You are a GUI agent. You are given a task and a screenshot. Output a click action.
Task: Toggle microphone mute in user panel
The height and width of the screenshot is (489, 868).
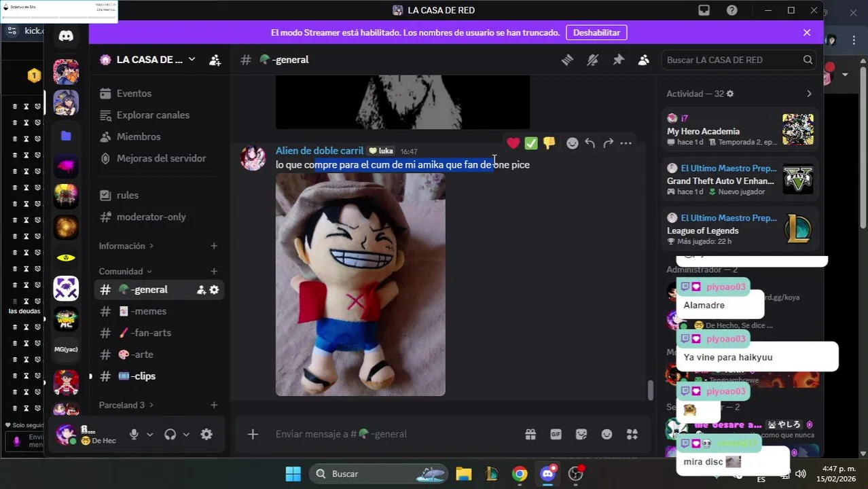click(x=134, y=435)
